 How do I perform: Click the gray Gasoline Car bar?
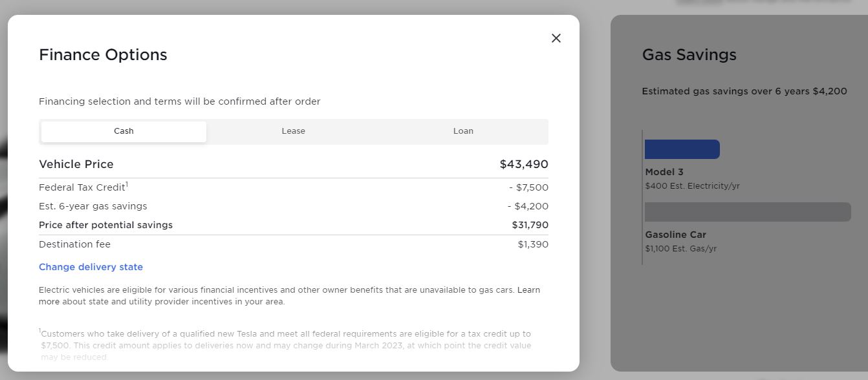(747, 212)
